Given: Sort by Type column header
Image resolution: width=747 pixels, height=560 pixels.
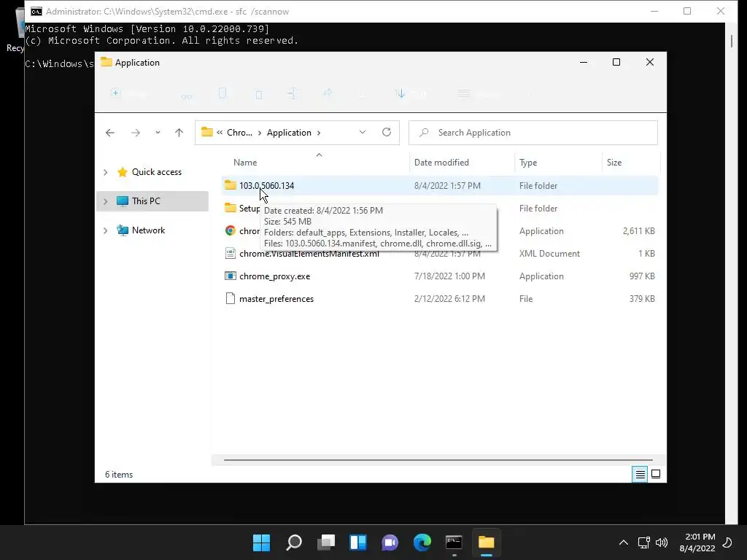Looking at the screenshot, I should [x=528, y=163].
